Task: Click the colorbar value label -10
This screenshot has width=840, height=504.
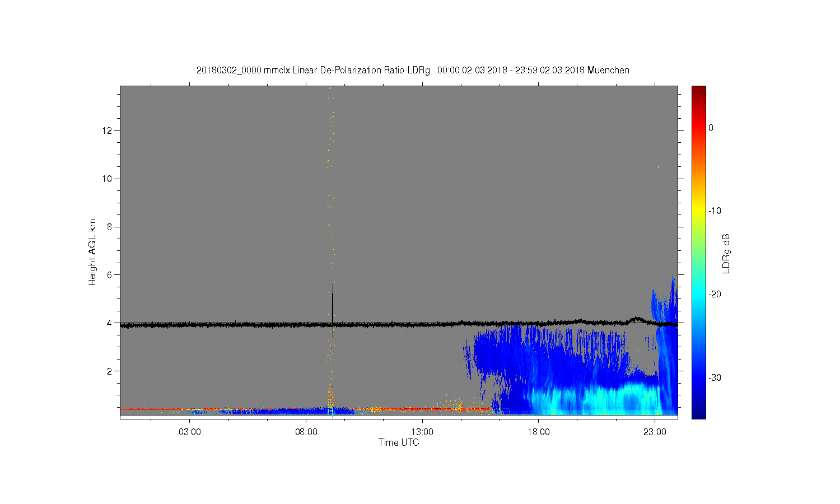Action: 714,211
